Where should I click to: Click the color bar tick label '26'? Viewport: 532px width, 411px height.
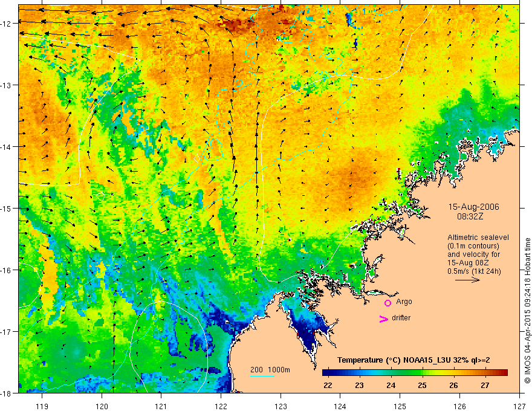[453, 386]
